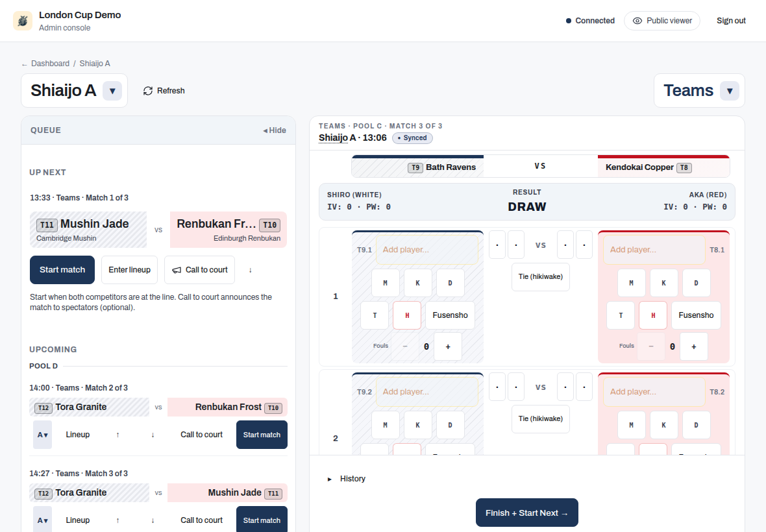Award Men (M) to white in bout 2

(x=386, y=424)
